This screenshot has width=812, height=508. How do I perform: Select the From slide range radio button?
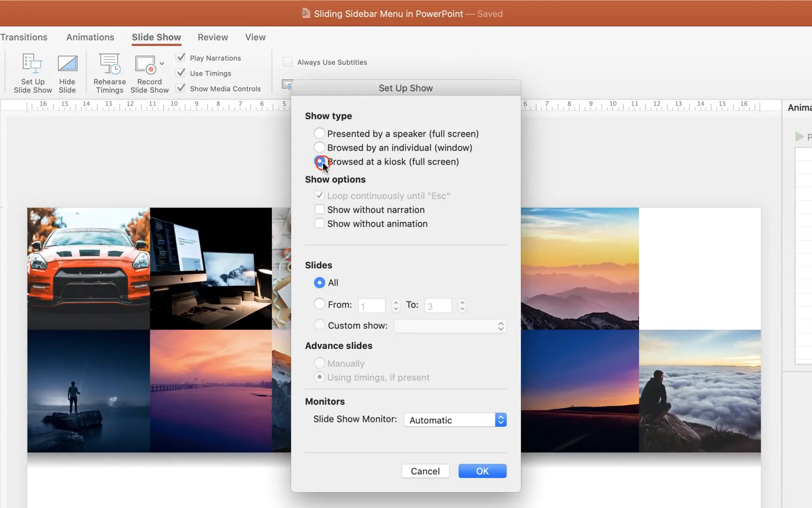click(319, 304)
